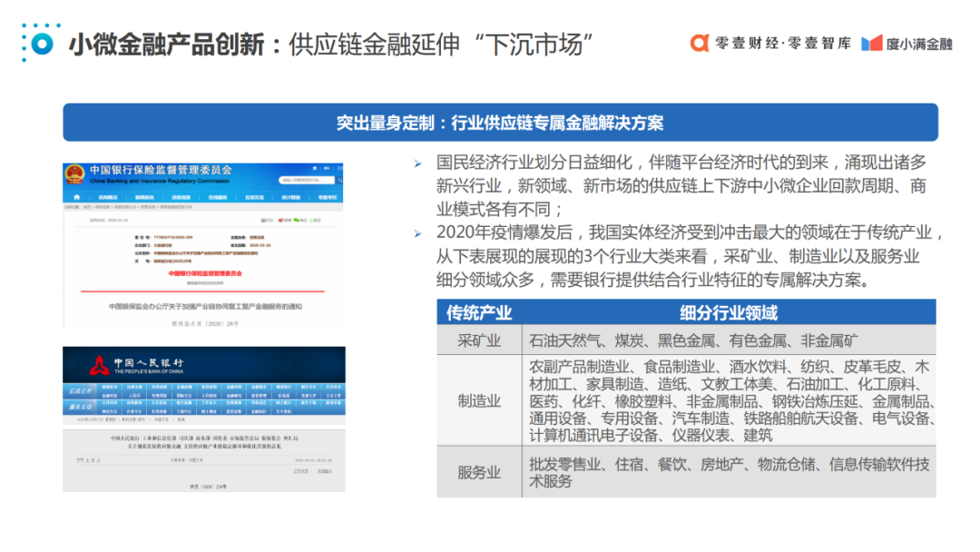Click the blue banner 突出量身定制 heading
Image resolution: width=980 pixels, height=552 pixels.
click(500, 123)
